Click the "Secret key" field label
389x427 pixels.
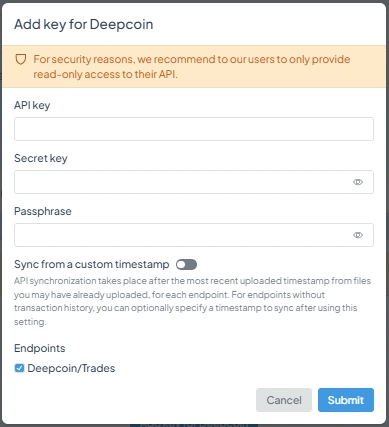tap(41, 158)
